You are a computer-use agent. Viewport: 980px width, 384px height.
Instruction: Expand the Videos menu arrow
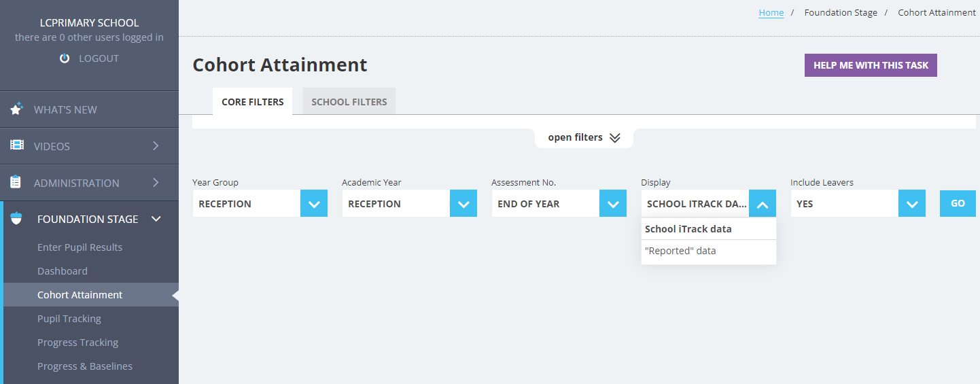tap(156, 145)
